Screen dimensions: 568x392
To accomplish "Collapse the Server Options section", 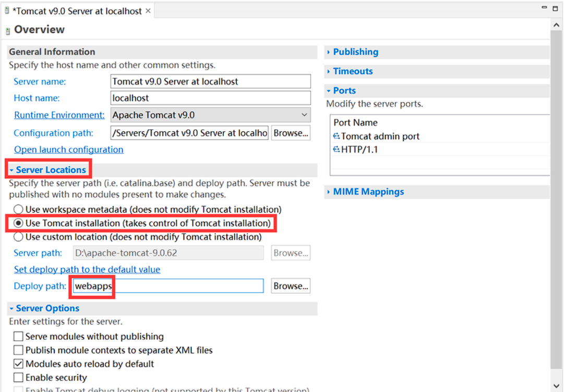I will tap(11, 309).
